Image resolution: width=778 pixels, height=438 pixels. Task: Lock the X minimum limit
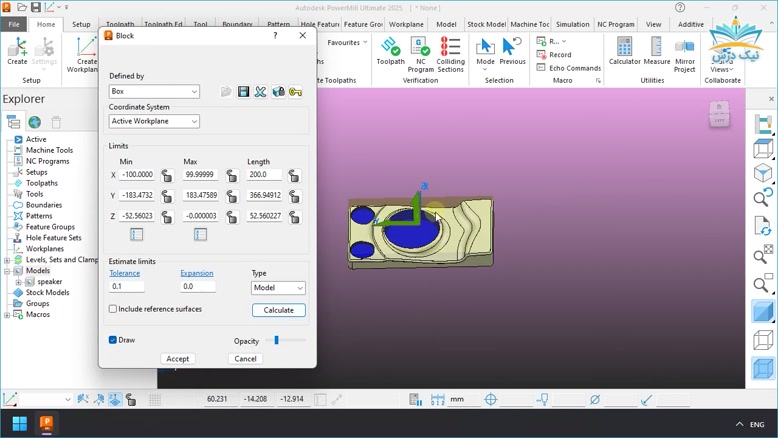167,175
